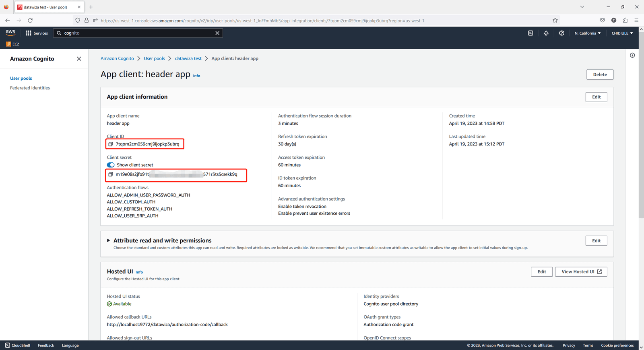The width and height of the screenshot is (644, 350).
Task: Open Terms link in footer
Action: [588, 345]
